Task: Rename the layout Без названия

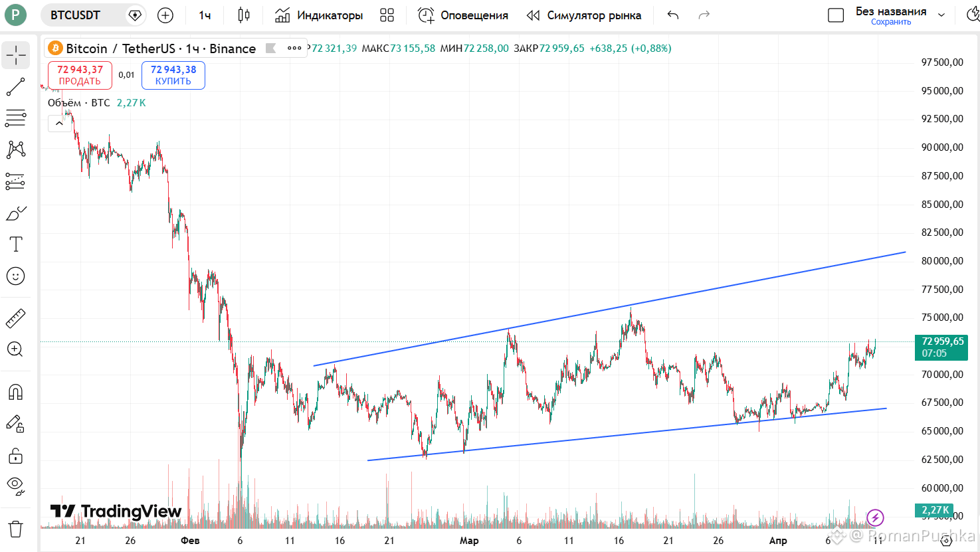Action: point(891,11)
